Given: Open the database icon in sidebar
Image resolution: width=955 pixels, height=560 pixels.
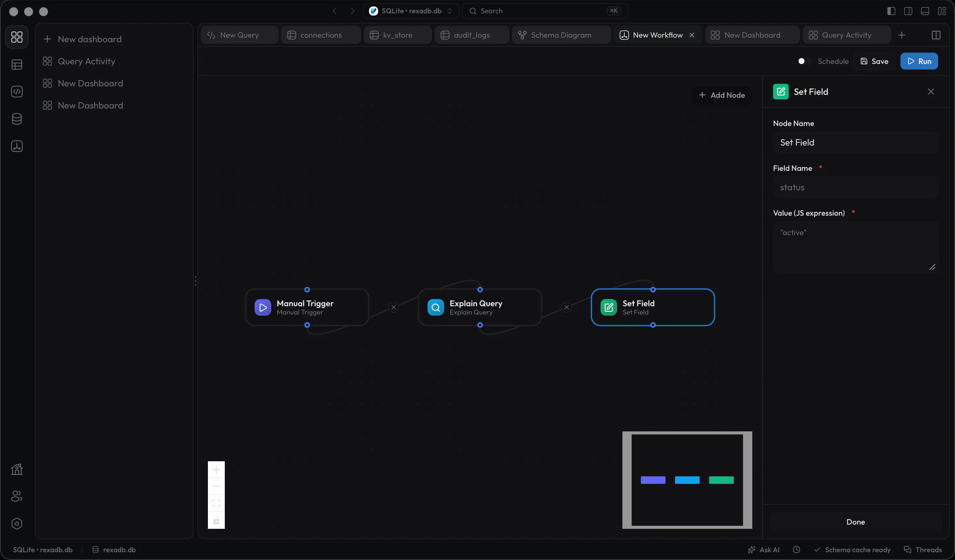Looking at the screenshot, I should [x=17, y=119].
